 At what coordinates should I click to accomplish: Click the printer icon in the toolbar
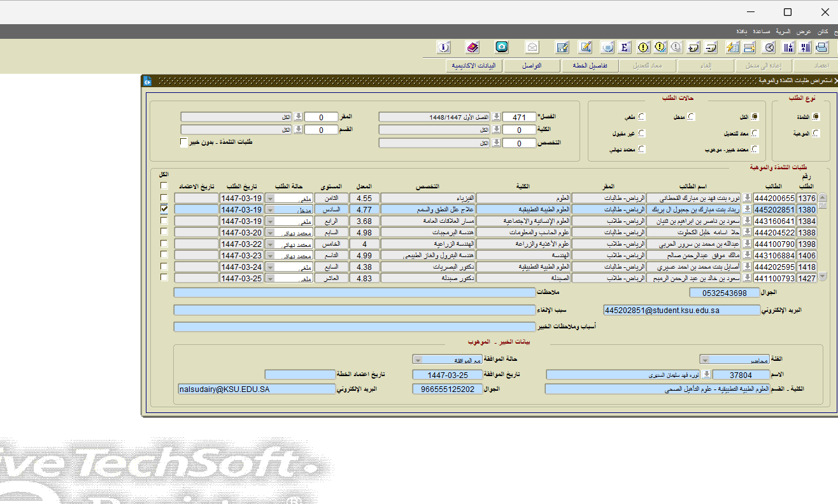coord(822,47)
